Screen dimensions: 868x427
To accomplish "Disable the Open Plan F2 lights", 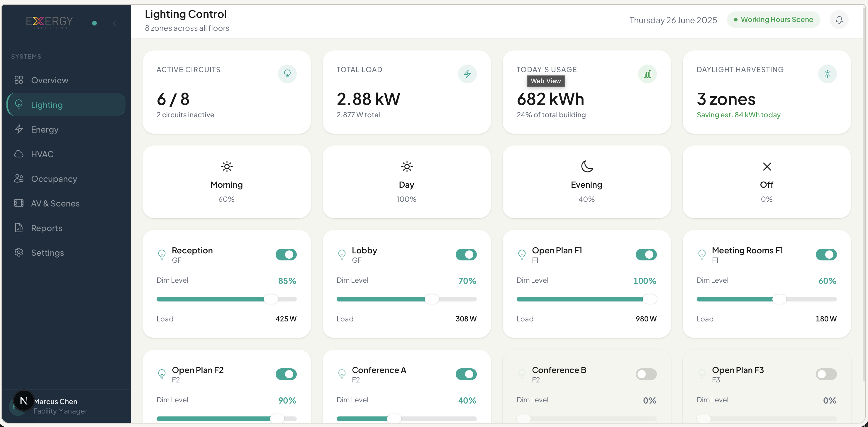I will (x=286, y=374).
